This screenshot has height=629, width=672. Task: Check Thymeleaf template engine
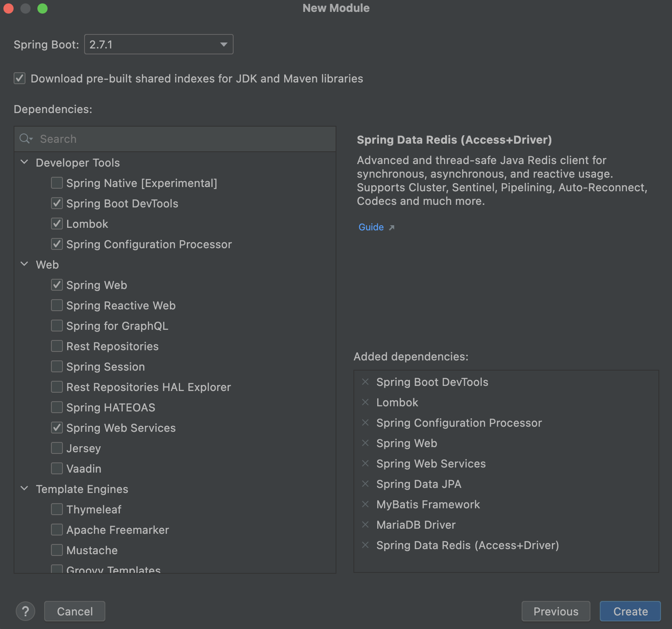point(57,509)
